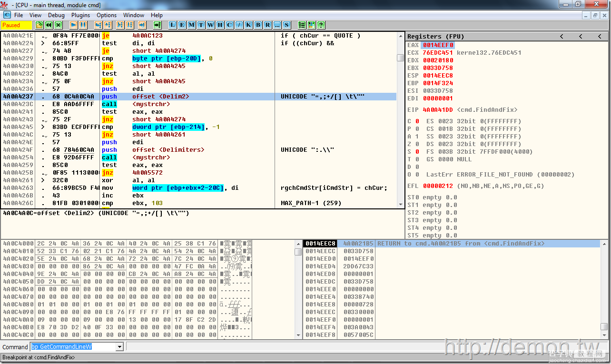This screenshot has width=611, height=364.
Task: Restart the program with the rewind icon
Action: pos(49,25)
